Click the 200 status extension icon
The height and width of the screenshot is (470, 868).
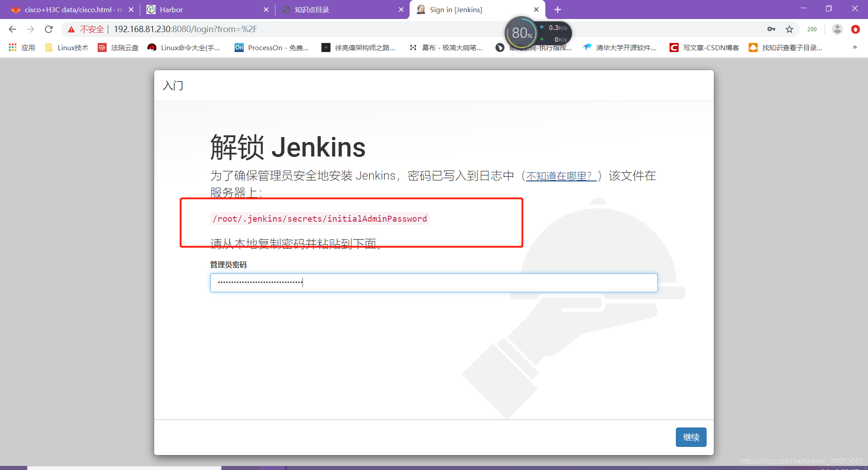pyautogui.click(x=812, y=29)
